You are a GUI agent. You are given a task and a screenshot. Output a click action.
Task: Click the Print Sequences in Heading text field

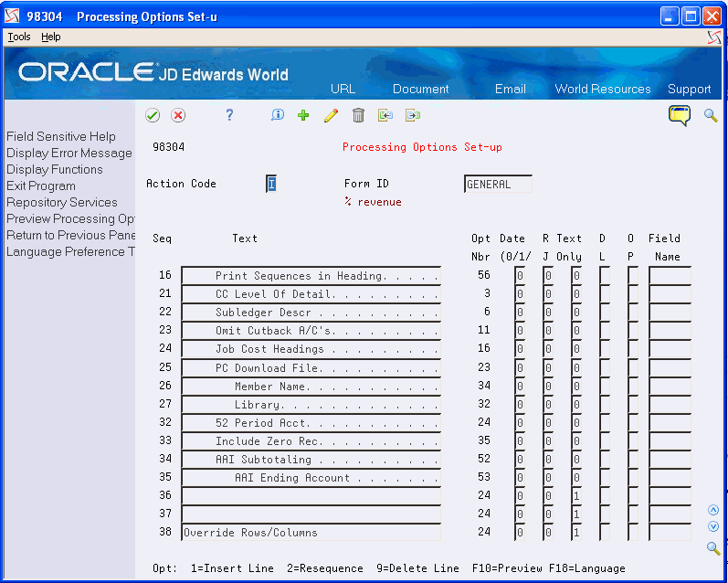click(x=311, y=275)
